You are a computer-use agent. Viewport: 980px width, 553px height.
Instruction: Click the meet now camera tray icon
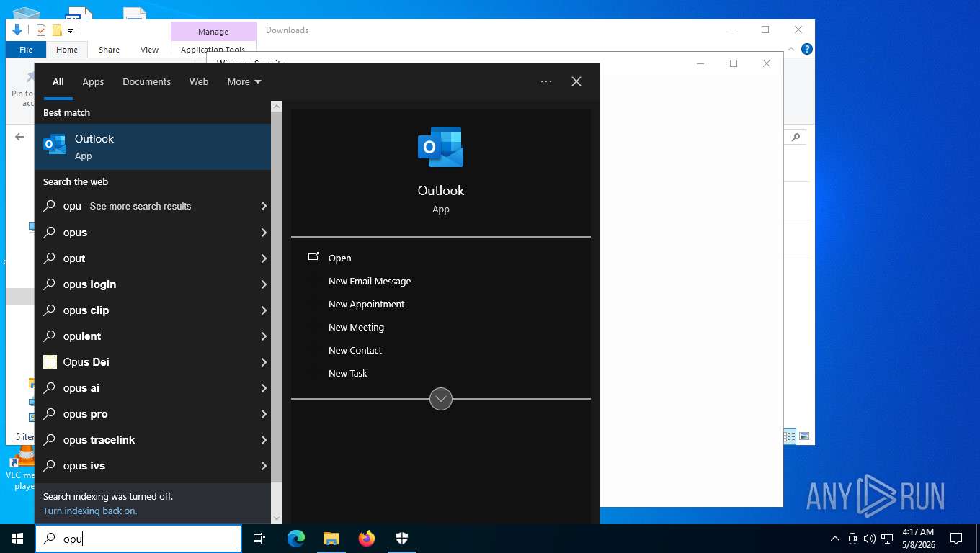pos(852,539)
